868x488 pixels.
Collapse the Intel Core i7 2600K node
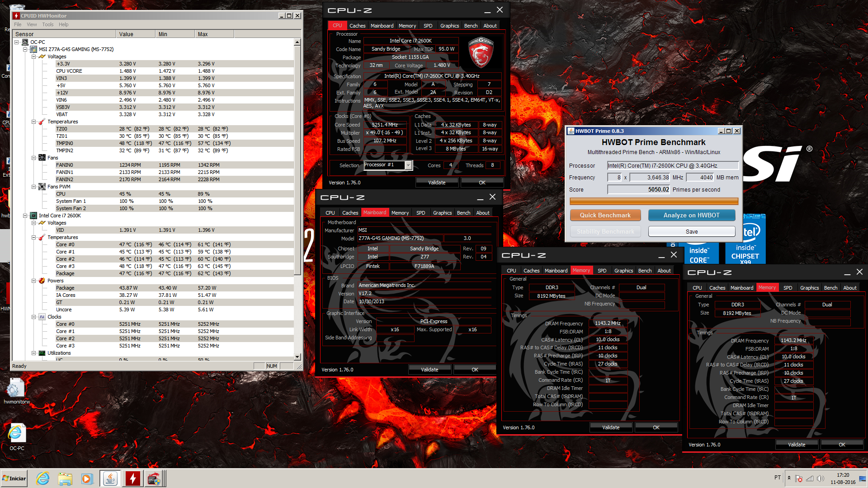point(25,216)
